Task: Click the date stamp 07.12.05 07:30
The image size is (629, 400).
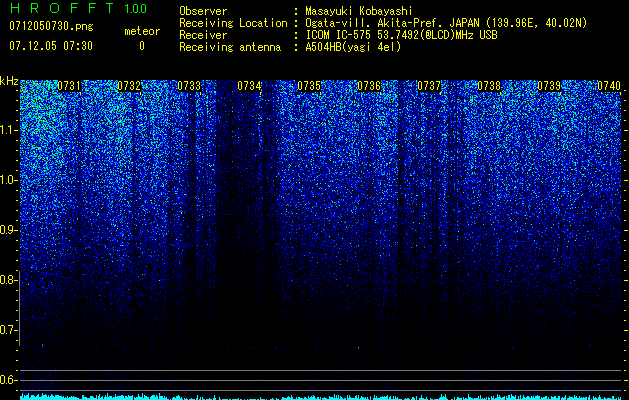Action: pyautogui.click(x=51, y=46)
